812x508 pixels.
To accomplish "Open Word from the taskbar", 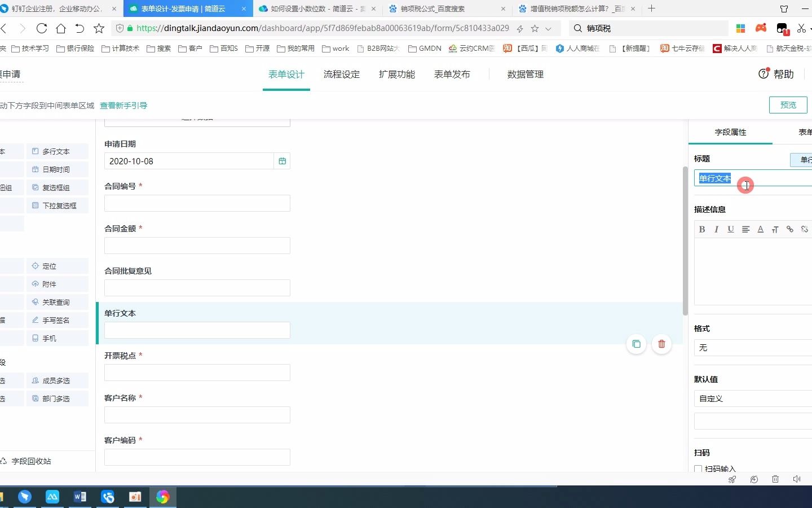I will pos(80,497).
